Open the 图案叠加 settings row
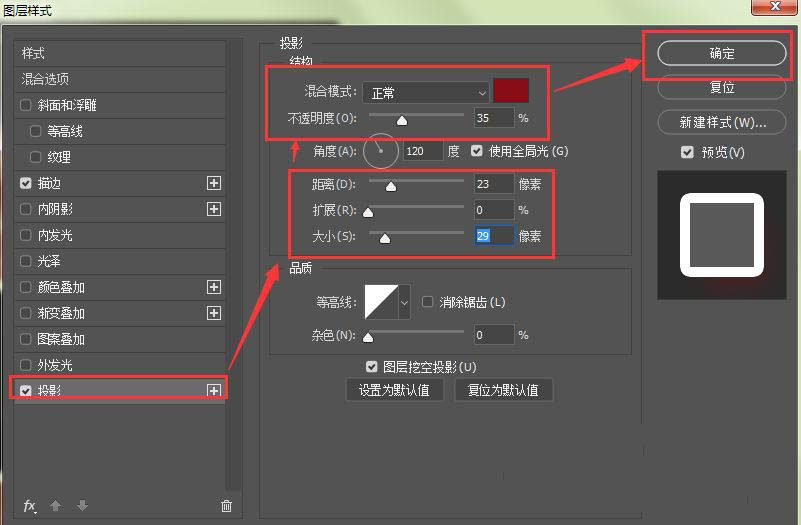Viewport: 801px width, 525px height. (120, 339)
